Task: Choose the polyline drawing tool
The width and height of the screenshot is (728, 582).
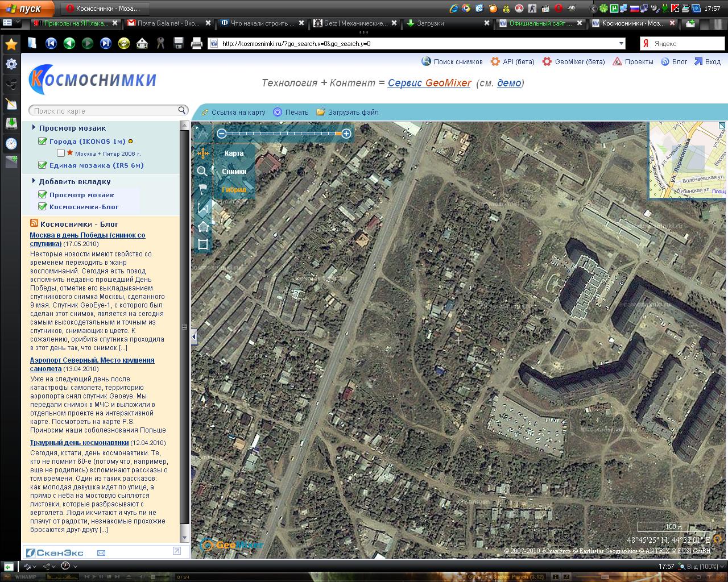Action: tap(202, 208)
